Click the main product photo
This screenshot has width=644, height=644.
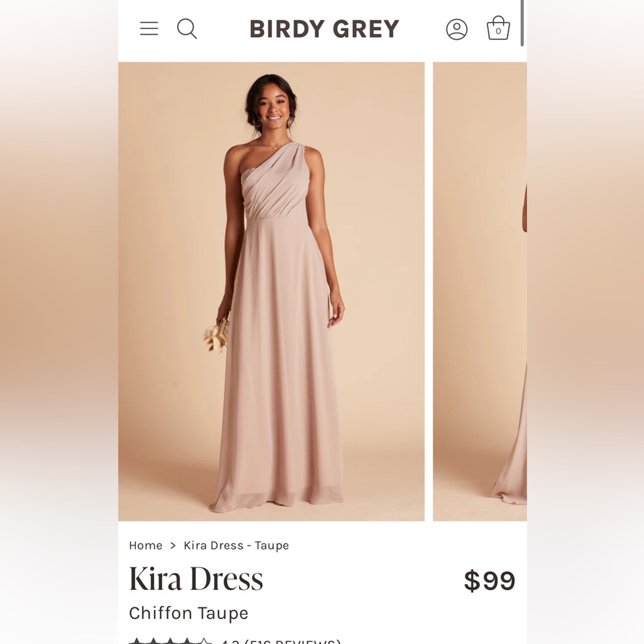[x=270, y=289]
